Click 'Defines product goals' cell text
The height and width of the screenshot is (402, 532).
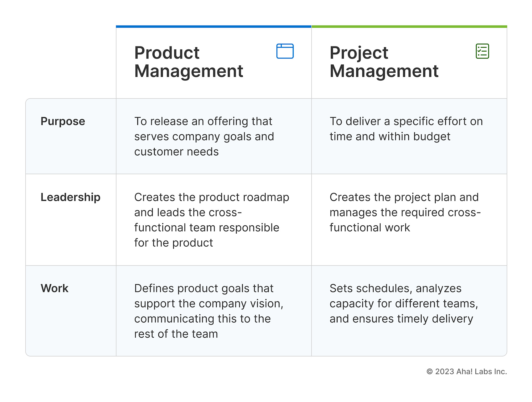coord(209,311)
